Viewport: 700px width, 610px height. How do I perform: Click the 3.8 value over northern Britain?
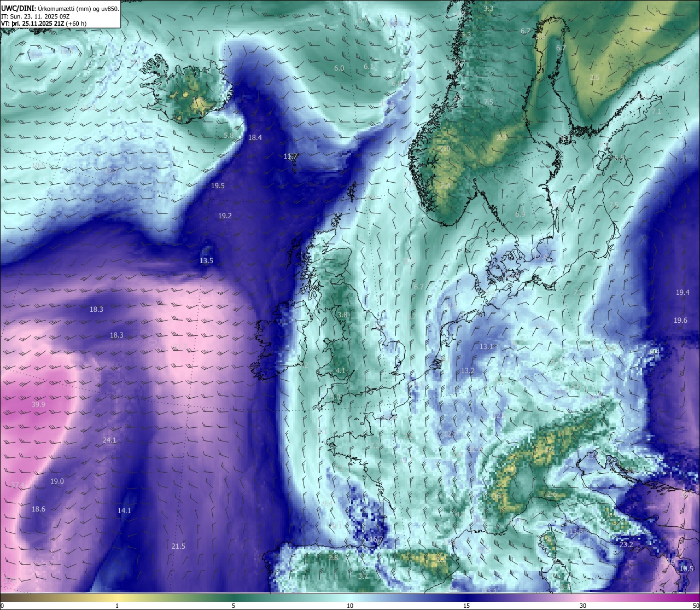[x=342, y=315]
